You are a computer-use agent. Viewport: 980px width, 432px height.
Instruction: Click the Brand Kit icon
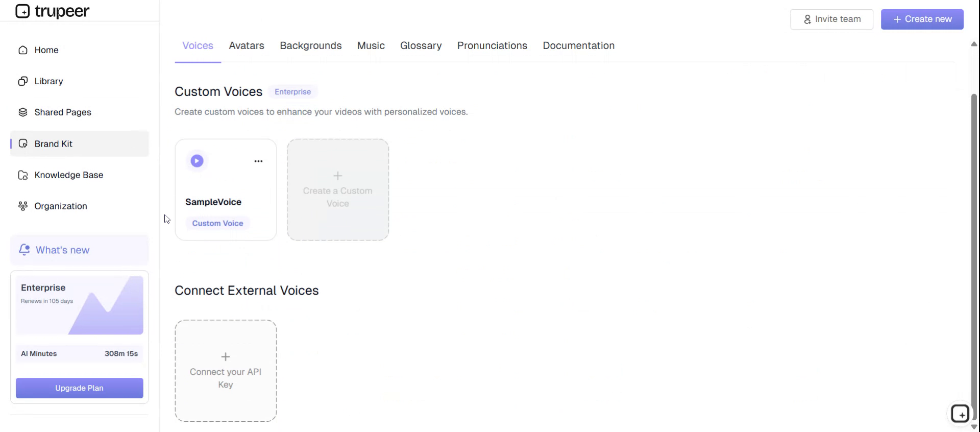[23, 144]
